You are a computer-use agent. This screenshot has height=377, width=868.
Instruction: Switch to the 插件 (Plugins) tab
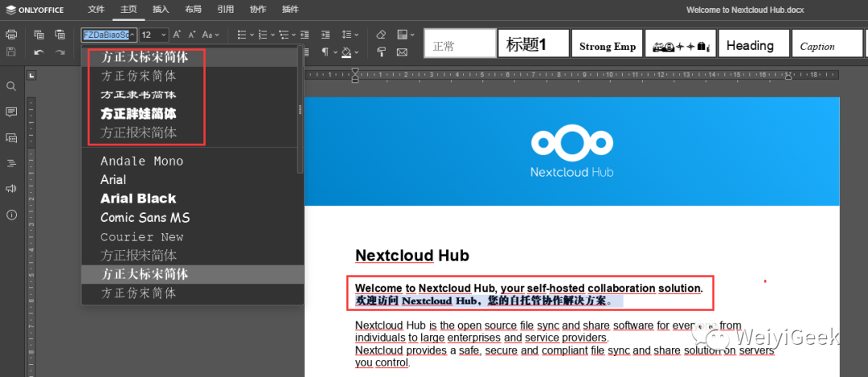coord(290,10)
